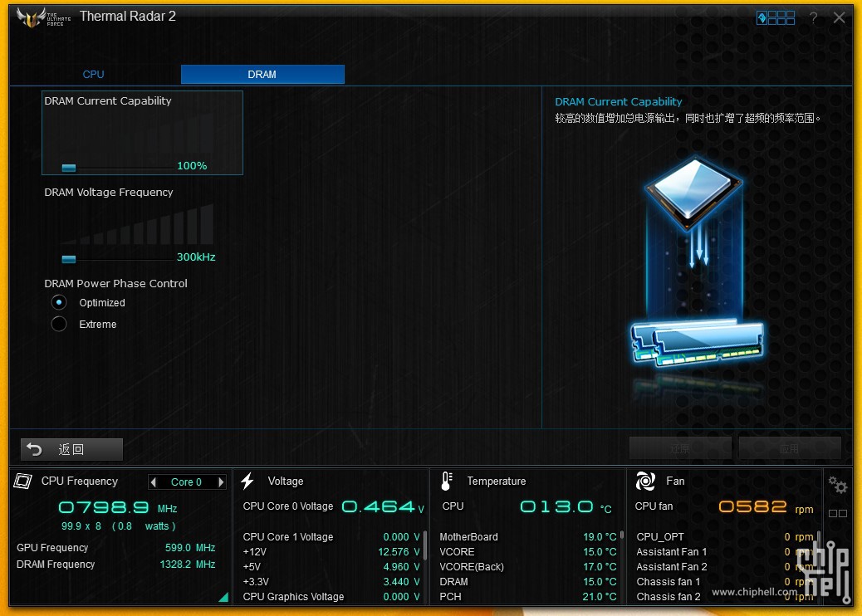Click the Voltage lightning bolt icon
This screenshot has height=616, width=862.
click(247, 481)
